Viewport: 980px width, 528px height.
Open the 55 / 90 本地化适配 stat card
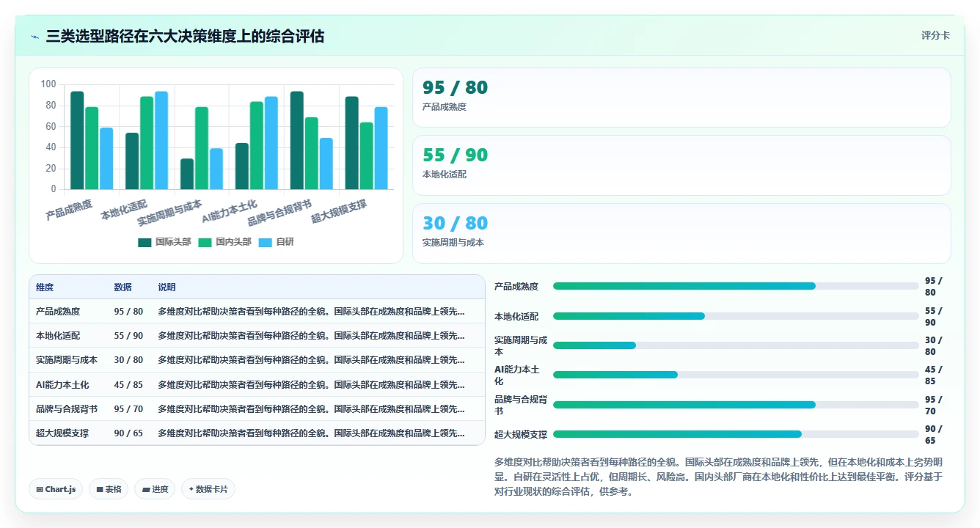681,165
